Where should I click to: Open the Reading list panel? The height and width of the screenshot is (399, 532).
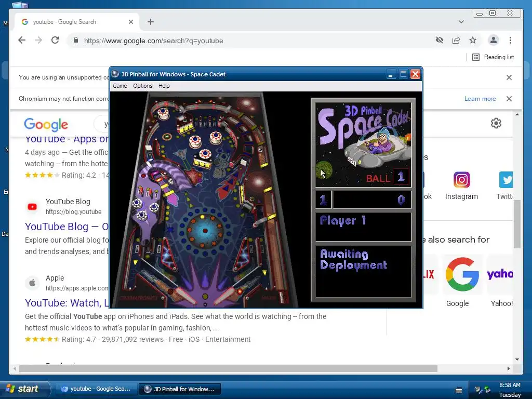(493, 57)
